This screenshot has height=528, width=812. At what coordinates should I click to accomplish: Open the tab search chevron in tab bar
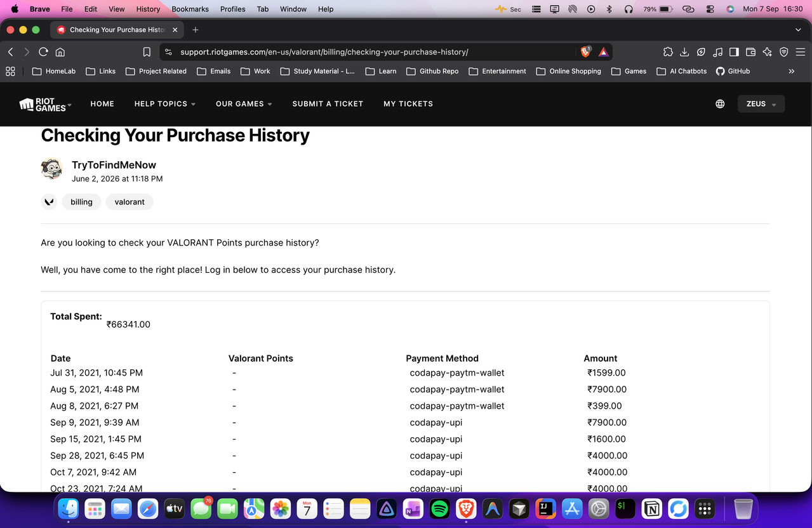pyautogui.click(x=798, y=30)
